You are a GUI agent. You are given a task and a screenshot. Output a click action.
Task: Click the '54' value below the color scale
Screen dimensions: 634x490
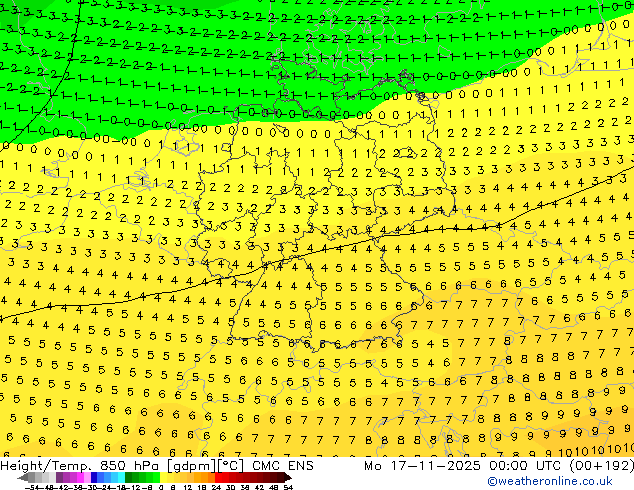287,487
